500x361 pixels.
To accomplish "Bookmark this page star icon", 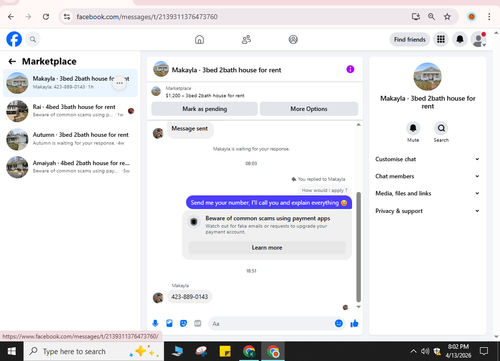I will click(x=447, y=17).
